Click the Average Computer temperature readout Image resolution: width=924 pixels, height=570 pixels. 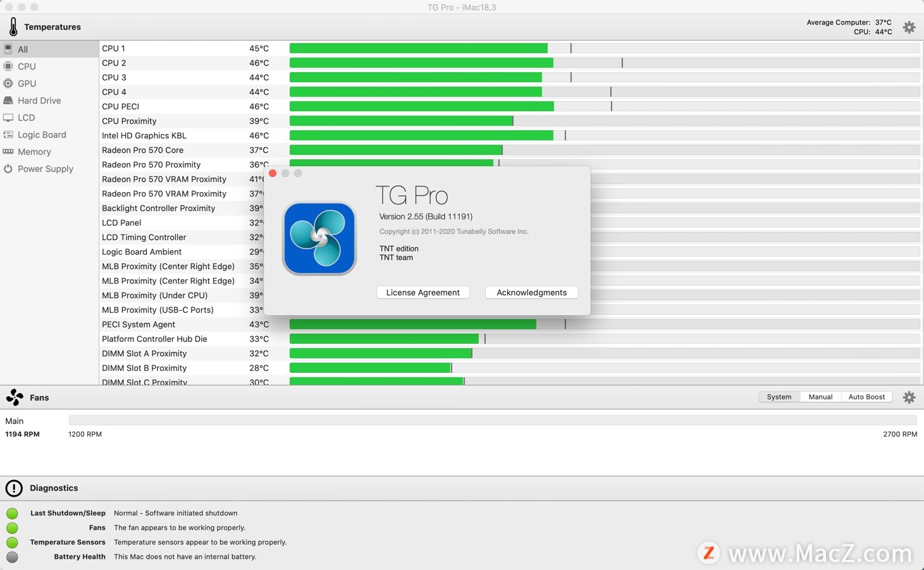coord(849,22)
